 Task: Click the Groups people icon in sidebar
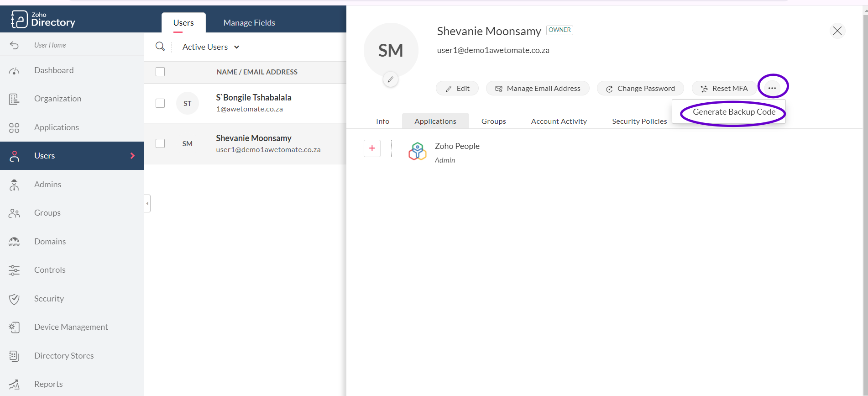(14, 213)
